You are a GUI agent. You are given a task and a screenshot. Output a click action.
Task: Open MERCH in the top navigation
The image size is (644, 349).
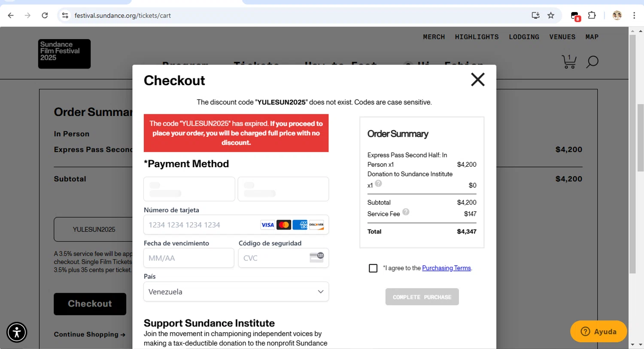(434, 37)
